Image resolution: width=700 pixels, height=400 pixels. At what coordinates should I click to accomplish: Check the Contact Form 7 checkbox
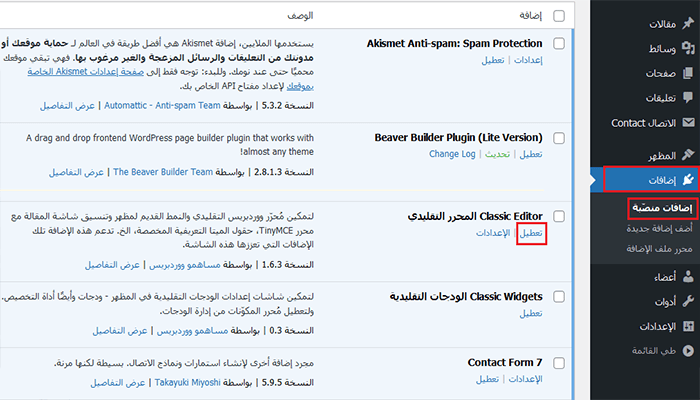pyautogui.click(x=558, y=363)
